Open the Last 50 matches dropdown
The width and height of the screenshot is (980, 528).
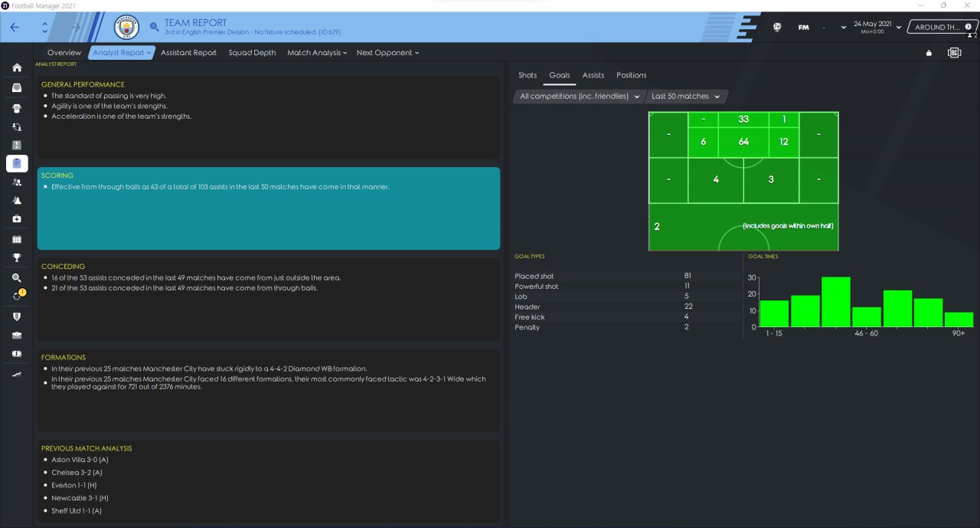(686, 97)
